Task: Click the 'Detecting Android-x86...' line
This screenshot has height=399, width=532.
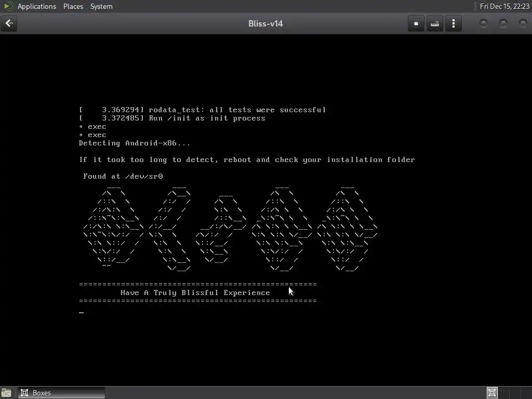Action: [135, 143]
